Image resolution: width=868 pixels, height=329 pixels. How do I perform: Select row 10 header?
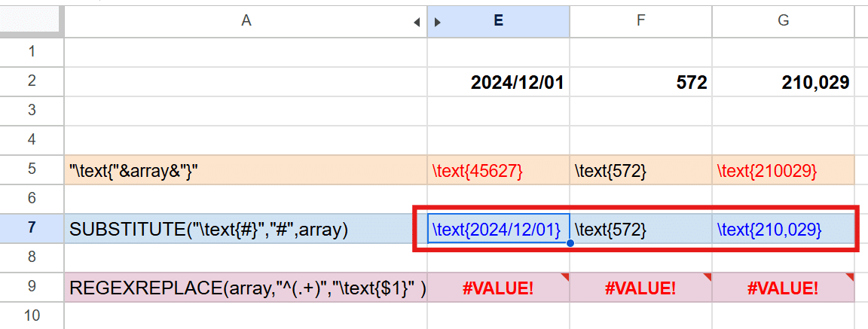point(32,315)
